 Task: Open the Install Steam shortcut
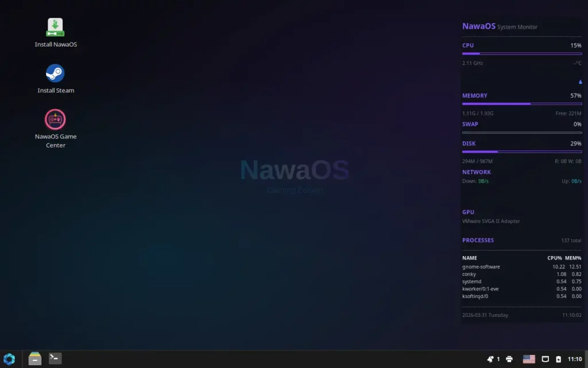click(56, 73)
